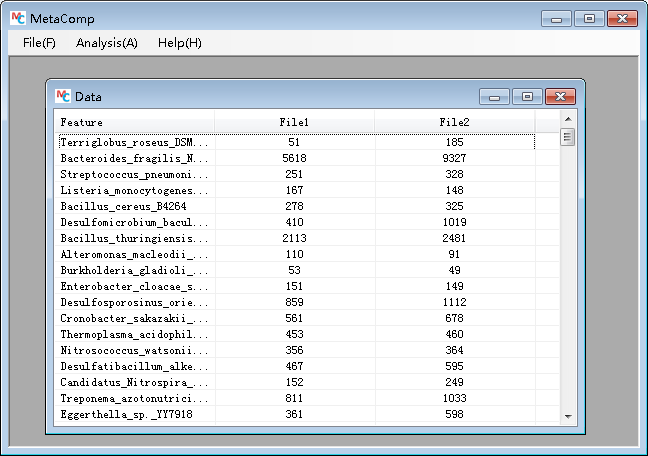The image size is (648, 456).
Task: Open the File(F) menu
Action: (39, 43)
